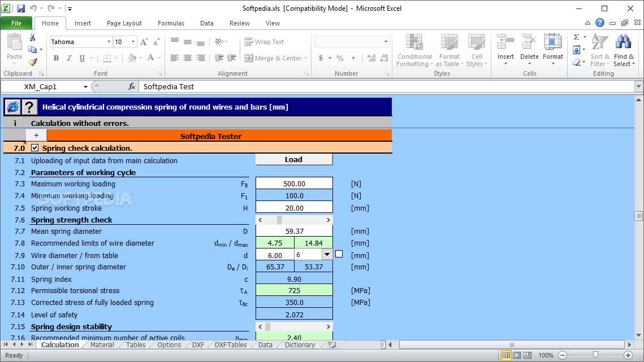Open font name dropdown Tahoma
This screenshot has width=644, height=362.
click(x=109, y=42)
